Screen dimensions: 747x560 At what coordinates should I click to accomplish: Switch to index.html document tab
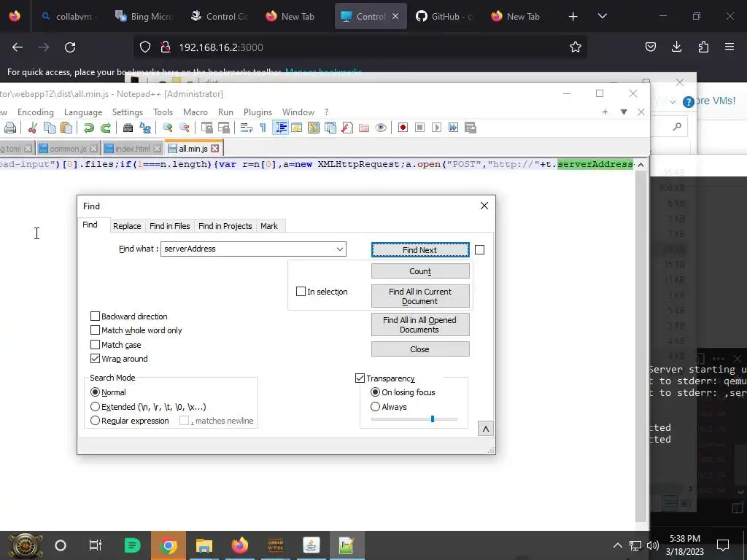click(133, 149)
